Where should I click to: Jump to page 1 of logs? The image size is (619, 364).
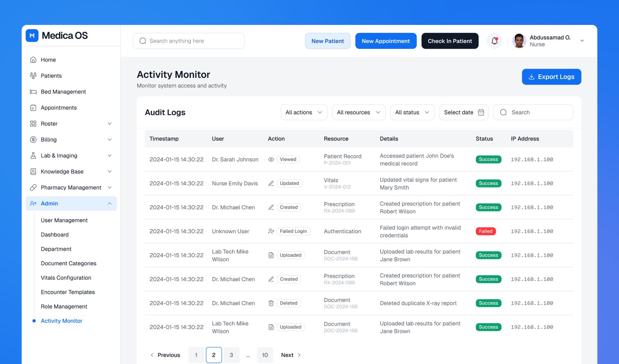[196, 355]
